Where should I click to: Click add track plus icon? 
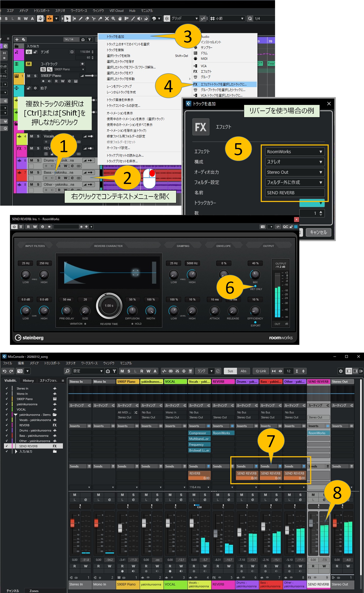[x=17, y=40]
